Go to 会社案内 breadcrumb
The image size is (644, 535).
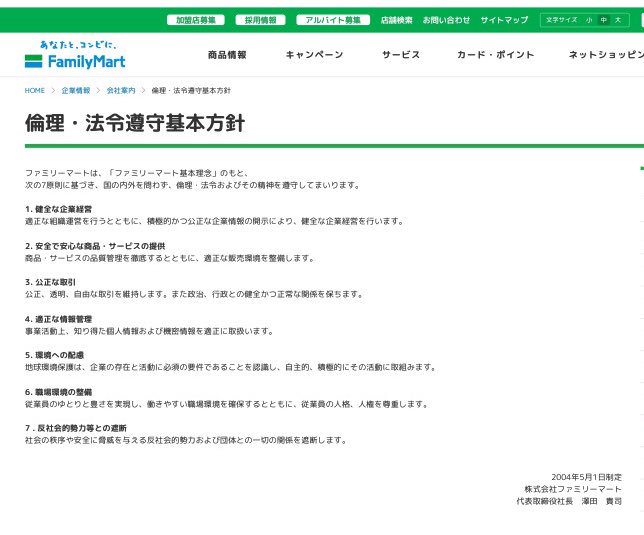[121, 90]
